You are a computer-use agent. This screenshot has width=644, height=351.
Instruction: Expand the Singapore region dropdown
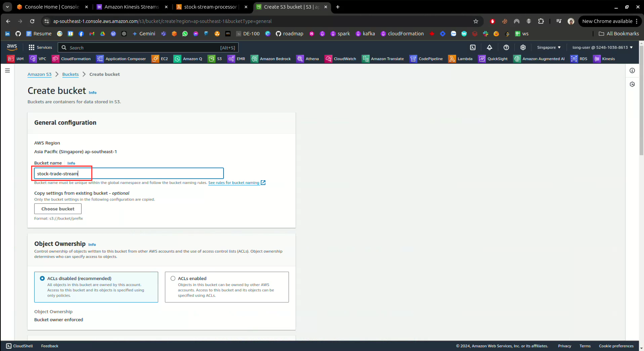[x=549, y=47]
